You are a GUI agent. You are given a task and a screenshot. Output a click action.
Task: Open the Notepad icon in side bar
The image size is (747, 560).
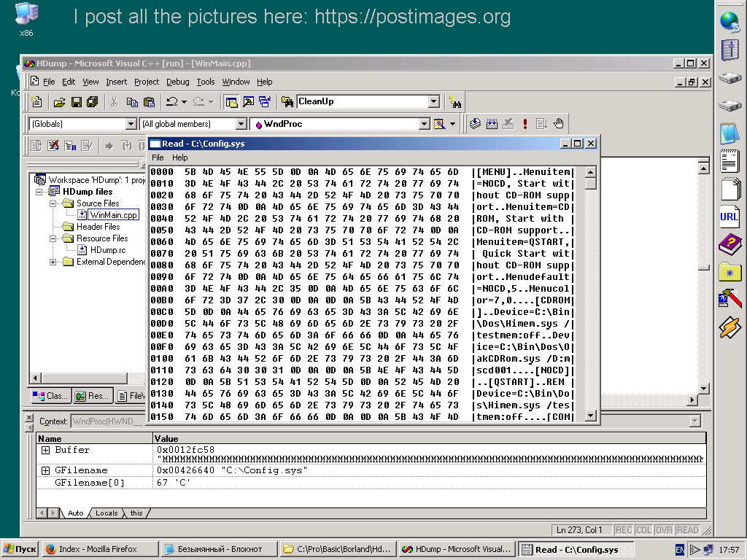729,133
